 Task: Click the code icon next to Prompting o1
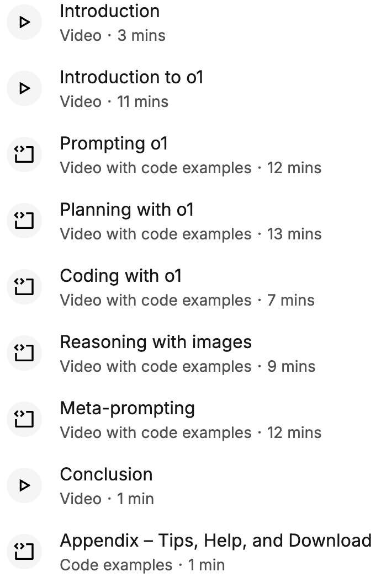coord(24,154)
